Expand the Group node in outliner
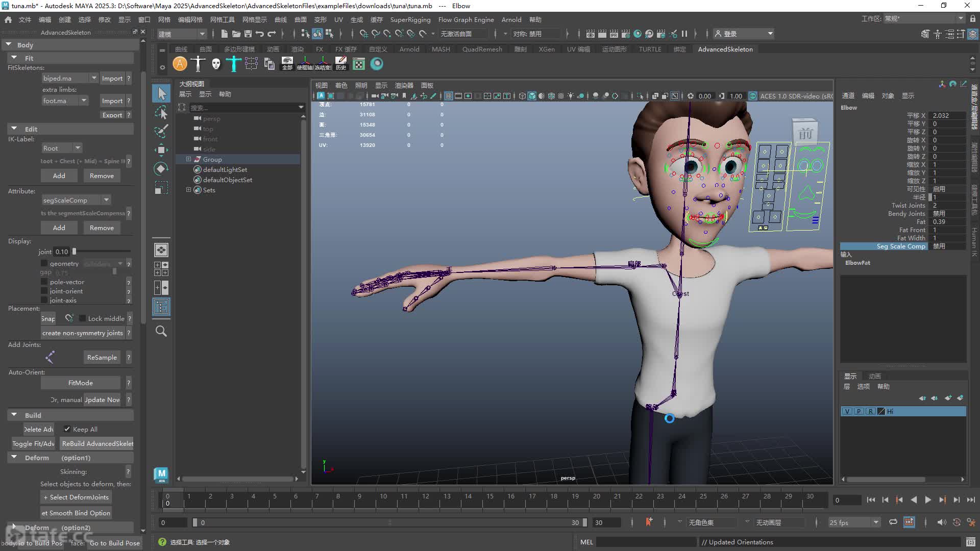This screenshot has height=551, width=980. pos(188,159)
